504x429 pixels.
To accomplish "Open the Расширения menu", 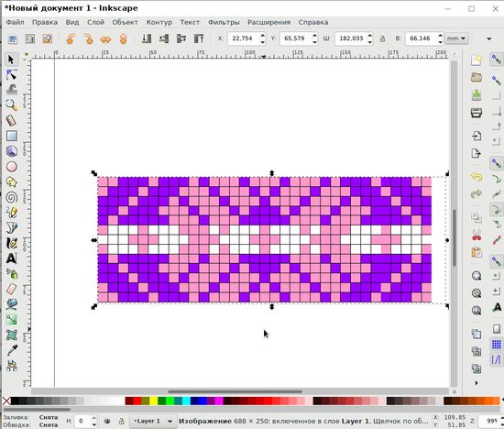I will click(268, 22).
